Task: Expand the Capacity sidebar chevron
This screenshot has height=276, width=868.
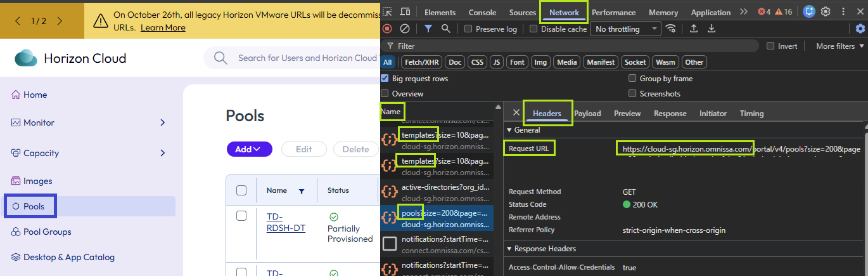Action: (162, 153)
